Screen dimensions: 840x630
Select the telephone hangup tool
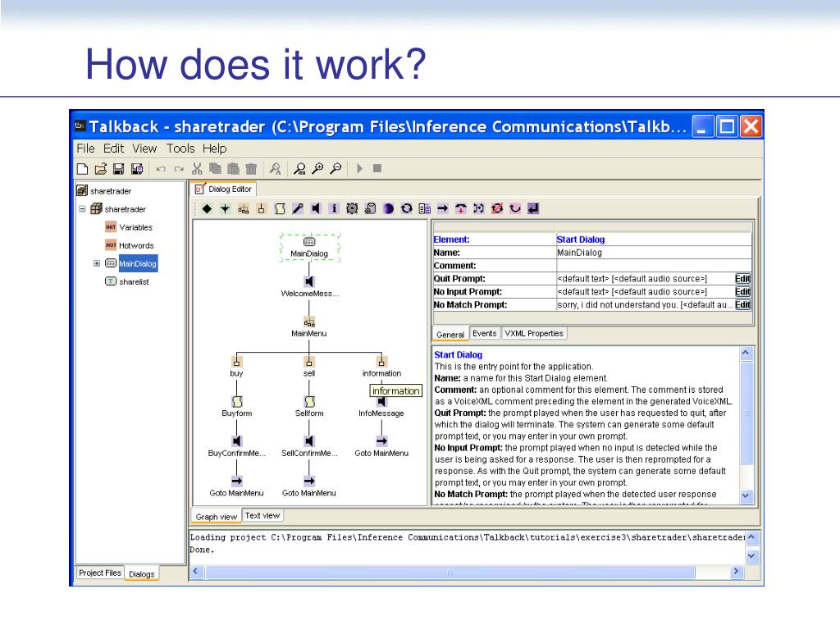pos(461,209)
